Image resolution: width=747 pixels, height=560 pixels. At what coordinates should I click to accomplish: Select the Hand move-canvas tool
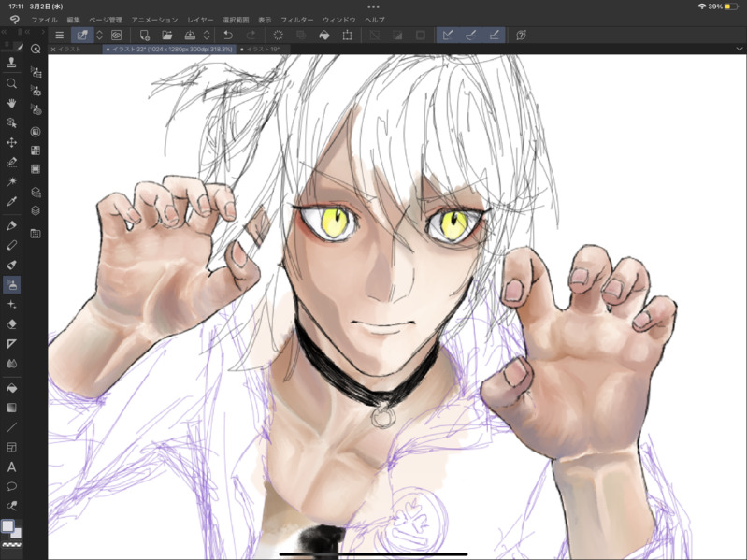coord(11,103)
